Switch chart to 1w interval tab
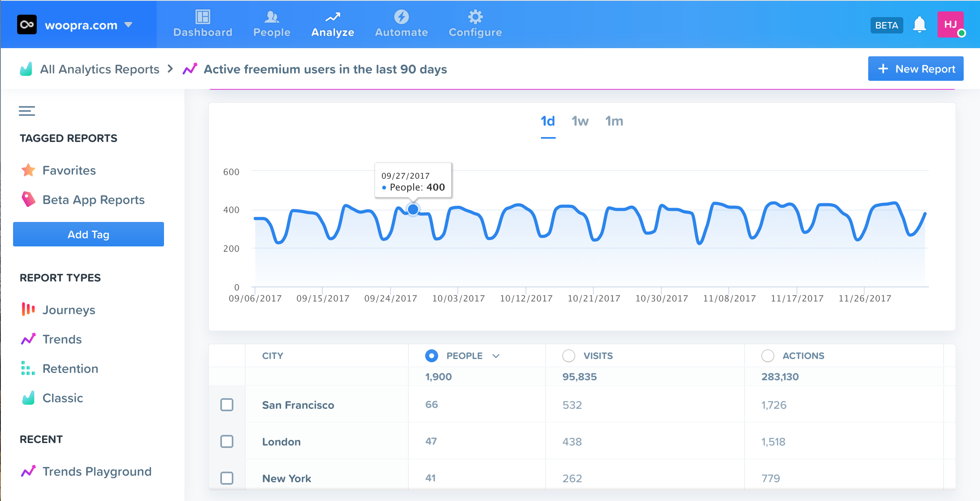Screen dimensions: 980x501 tap(580, 121)
